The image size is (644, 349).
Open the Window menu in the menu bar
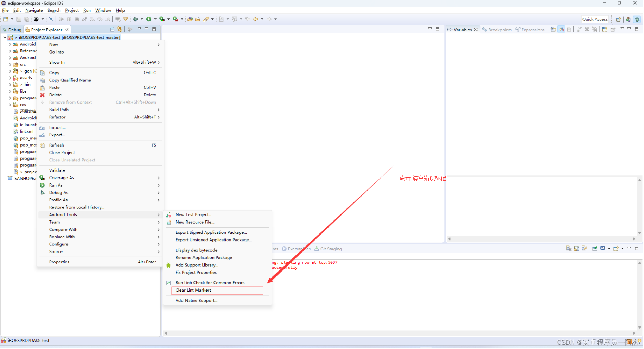pyautogui.click(x=103, y=10)
